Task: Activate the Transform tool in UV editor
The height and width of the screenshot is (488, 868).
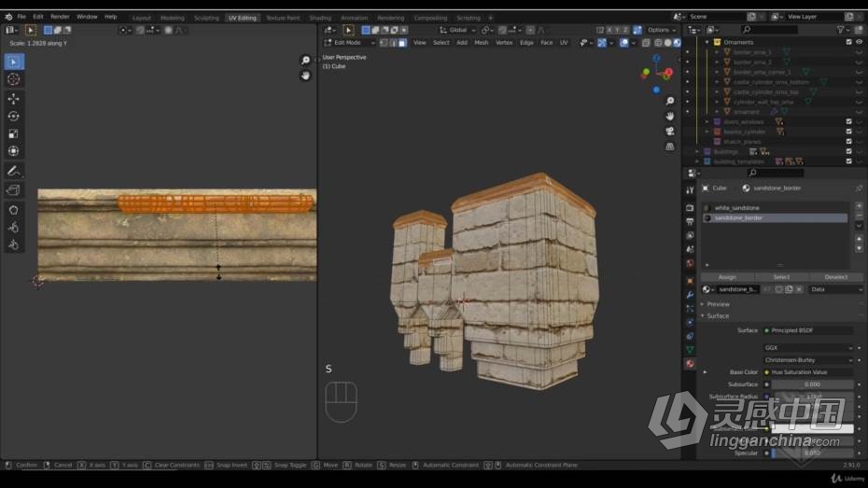Action: point(14,151)
